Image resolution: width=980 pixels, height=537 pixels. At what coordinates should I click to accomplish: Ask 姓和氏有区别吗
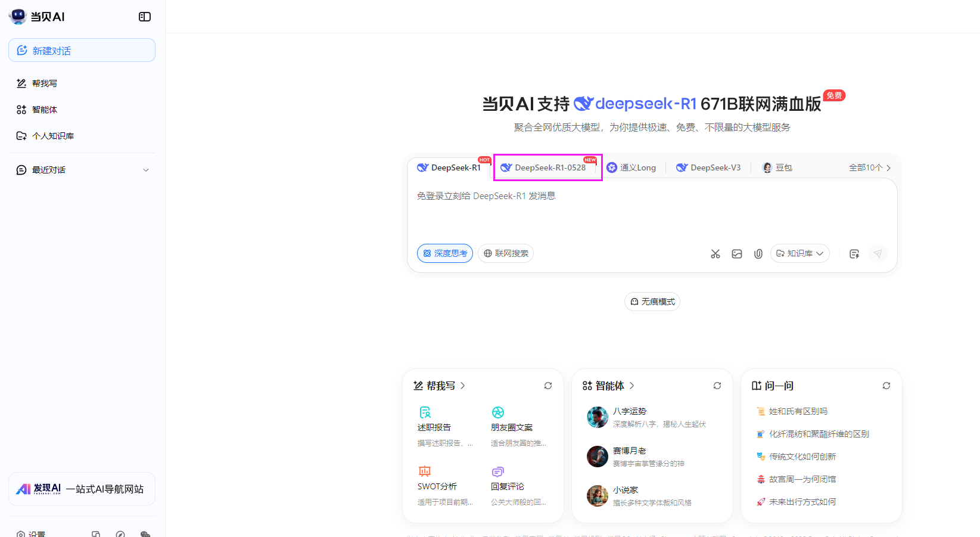[792, 411]
